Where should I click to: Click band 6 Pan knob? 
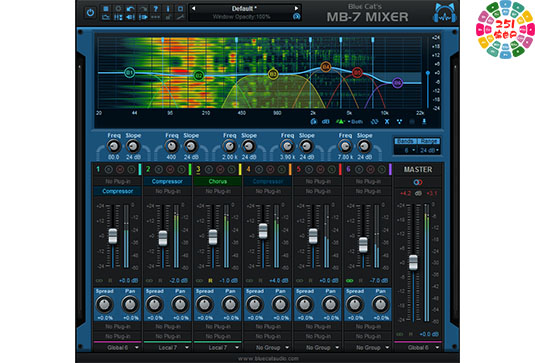[x=380, y=304]
